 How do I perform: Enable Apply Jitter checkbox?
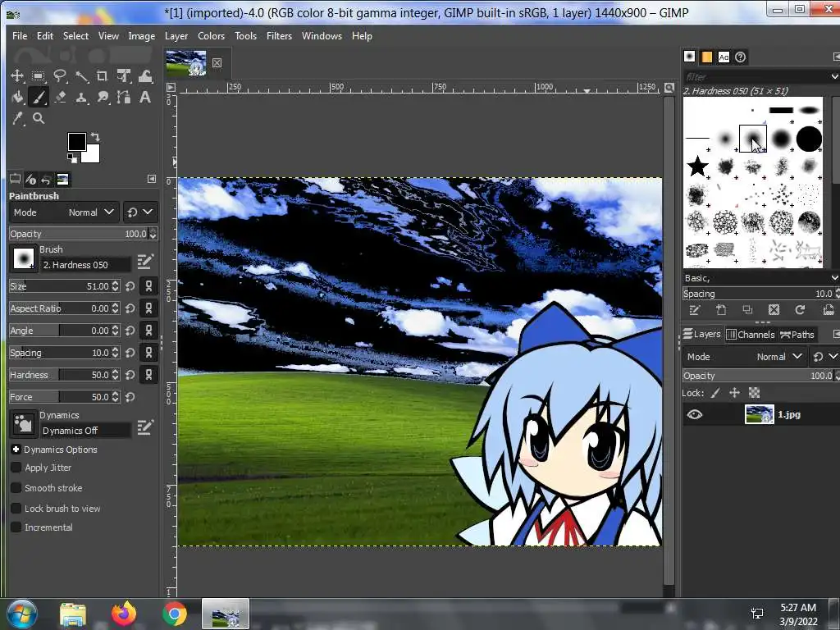click(16, 468)
